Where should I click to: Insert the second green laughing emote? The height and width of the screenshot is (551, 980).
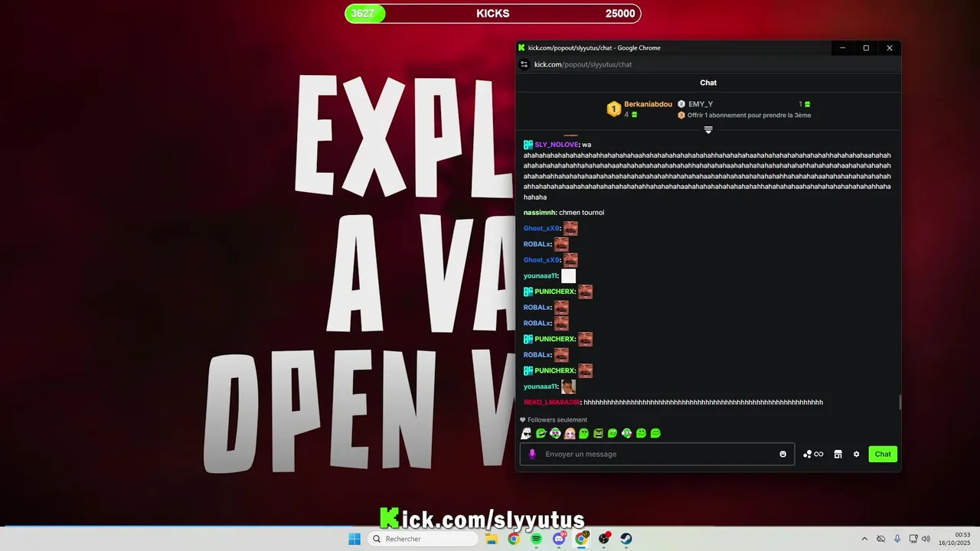pyautogui.click(x=541, y=433)
